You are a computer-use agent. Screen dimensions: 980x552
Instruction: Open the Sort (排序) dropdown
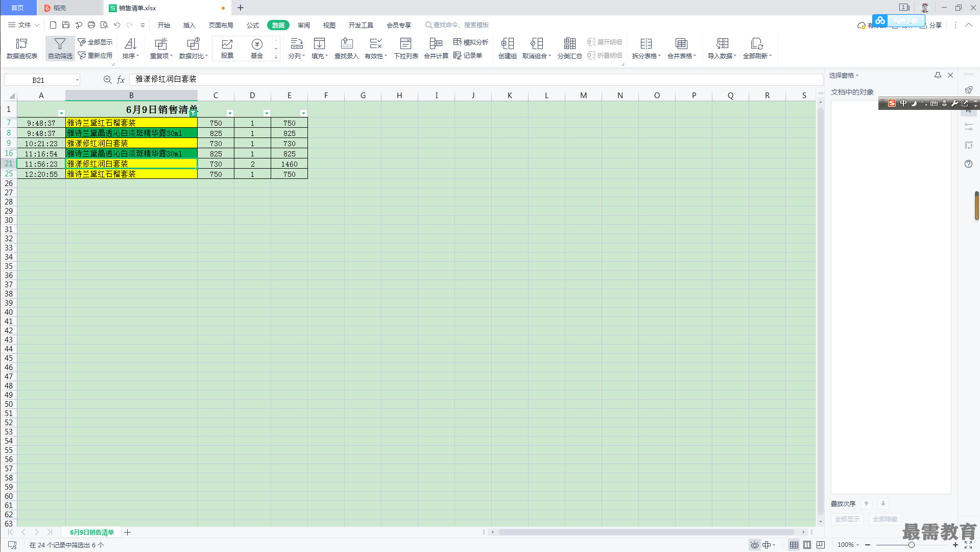point(131,49)
